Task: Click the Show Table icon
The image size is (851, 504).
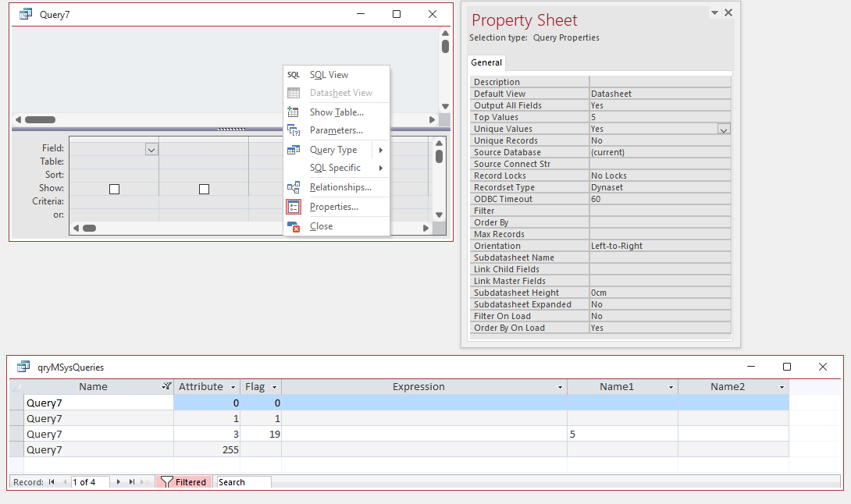Action: (x=294, y=112)
